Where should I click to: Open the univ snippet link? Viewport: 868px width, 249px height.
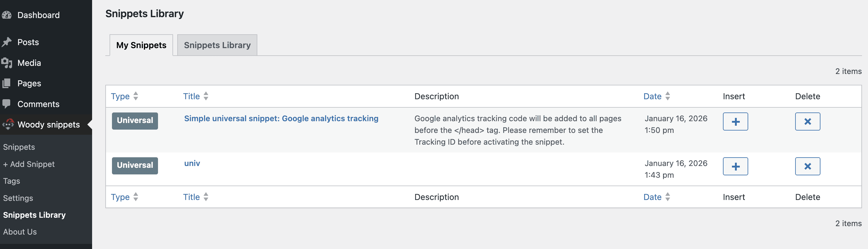point(192,163)
